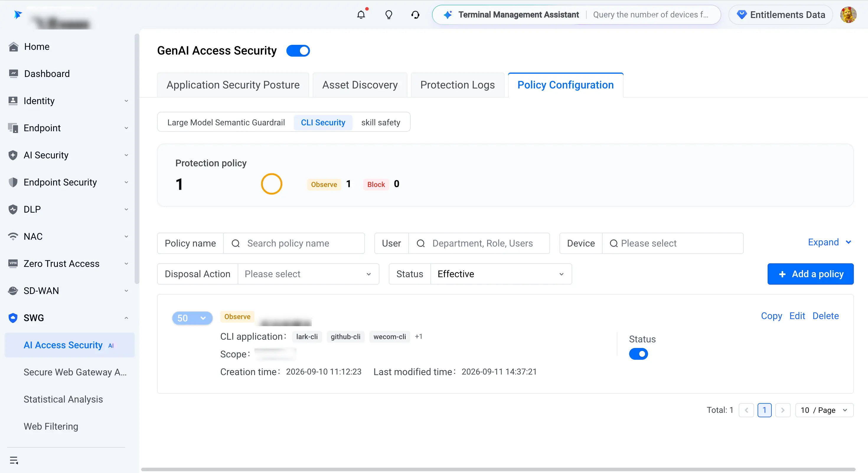The image size is (868, 473).
Task: Click the lightbulb tips icon
Action: [x=389, y=15]
